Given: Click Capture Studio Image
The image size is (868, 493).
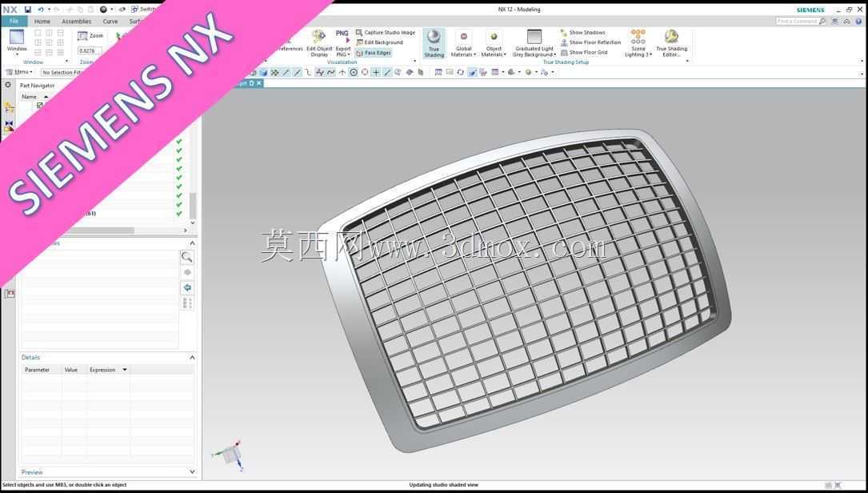Looking at the screenshot, I should coord(386,33).
